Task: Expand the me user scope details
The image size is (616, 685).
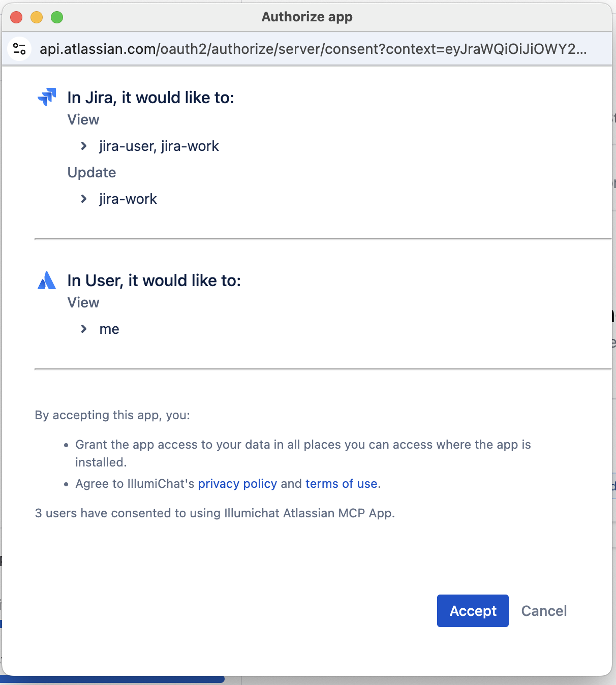Action: [x=83, y=329]
